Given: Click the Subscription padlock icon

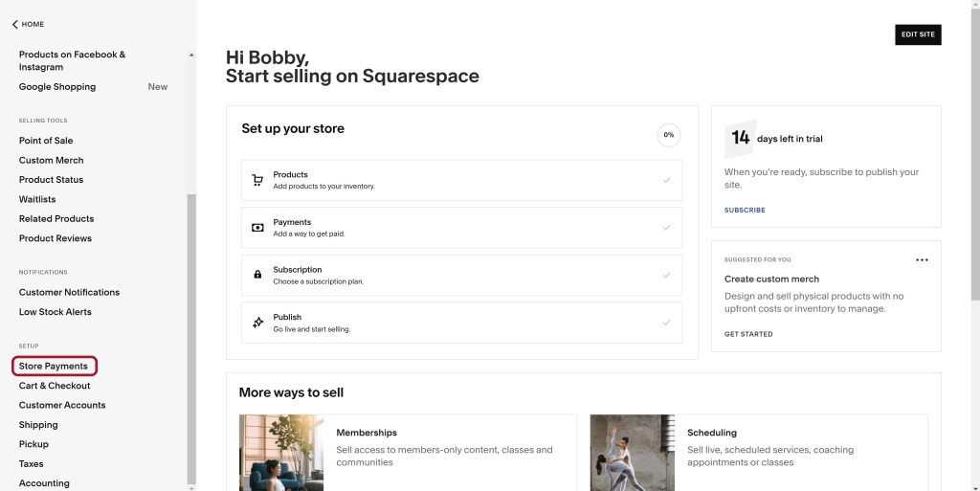Looking at the screenshot, I should point(256,275).
